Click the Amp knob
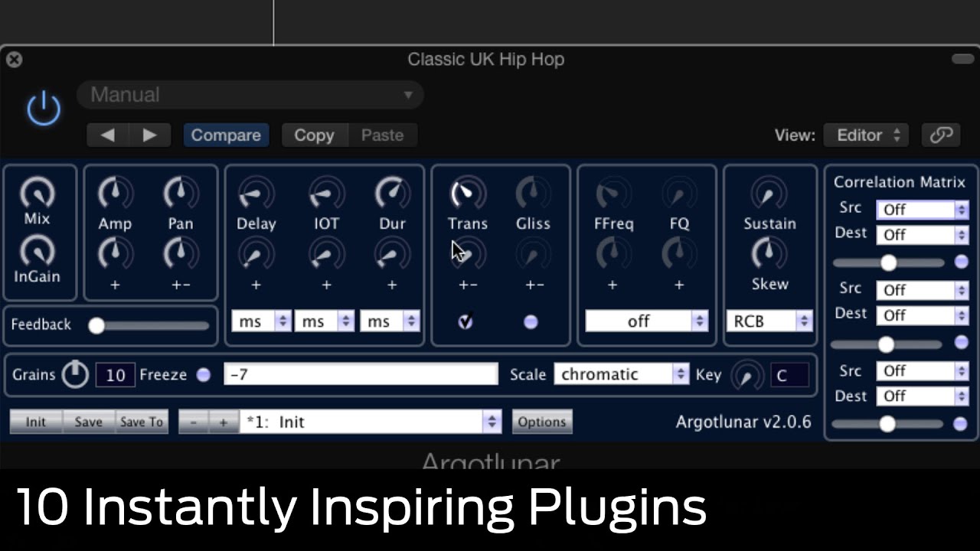 pyautogui.click(x=115, y=193)
